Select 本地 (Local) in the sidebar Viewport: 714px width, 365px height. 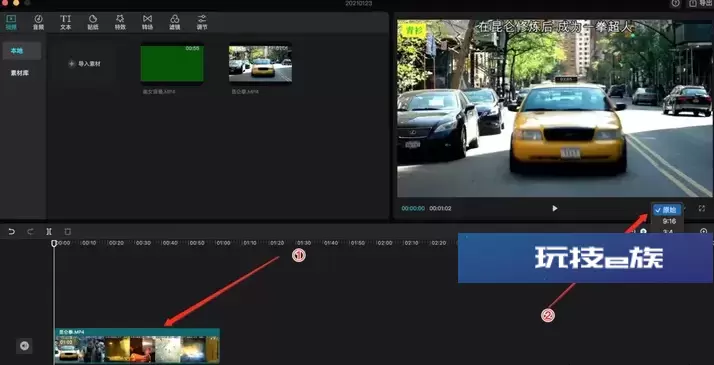(22, 51)
